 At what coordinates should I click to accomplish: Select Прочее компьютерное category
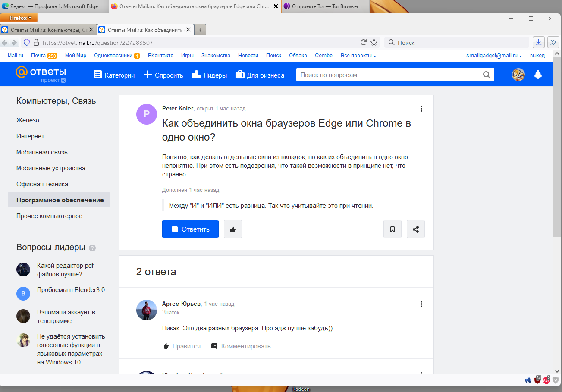click(49, 216)
